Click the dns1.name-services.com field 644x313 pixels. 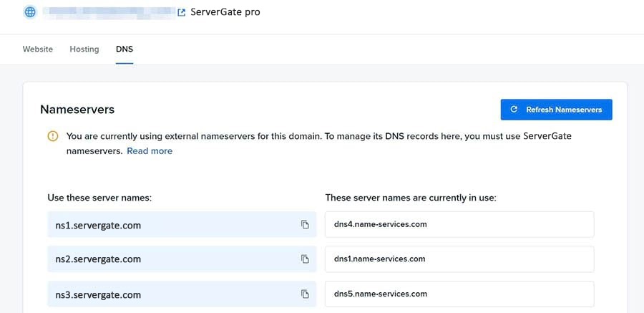(459, 259)
